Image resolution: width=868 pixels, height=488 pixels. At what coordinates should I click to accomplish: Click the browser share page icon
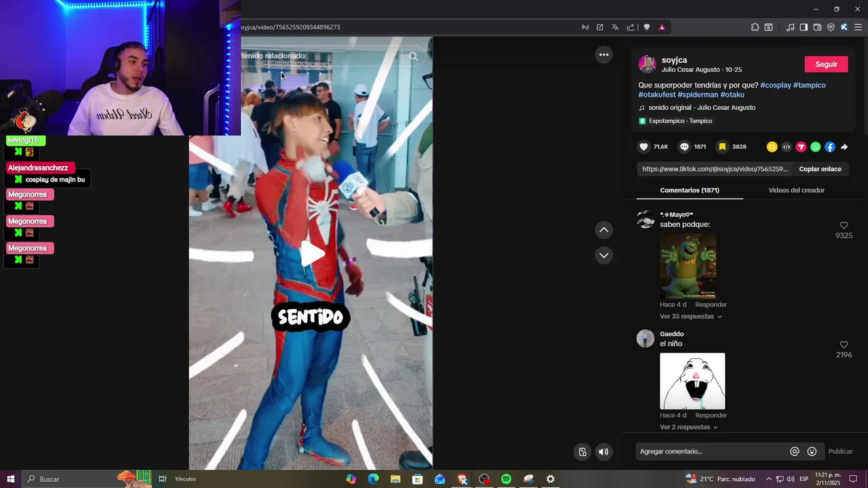[x=631, y=27]
